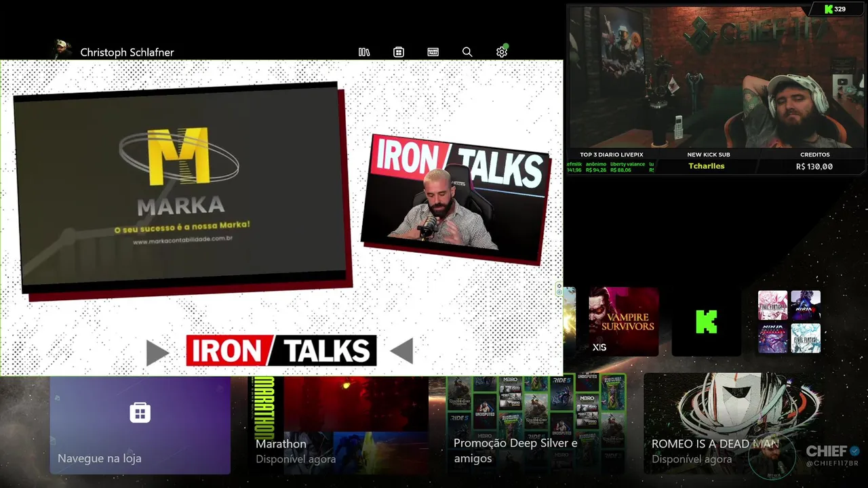Image resolution: width=868 pixels, height=488 pixels.
Task: Click the subscriber name Tcharlles
Action: 707,166
